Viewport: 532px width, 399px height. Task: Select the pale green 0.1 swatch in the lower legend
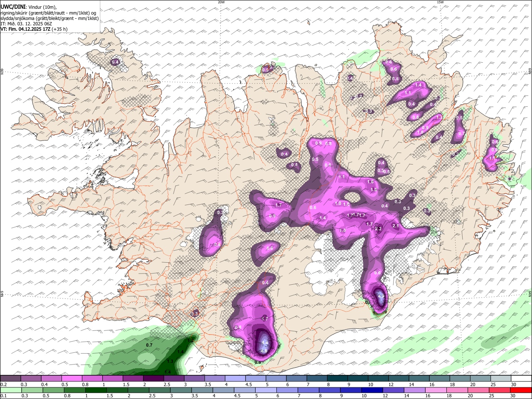click(x=10, y=390)
